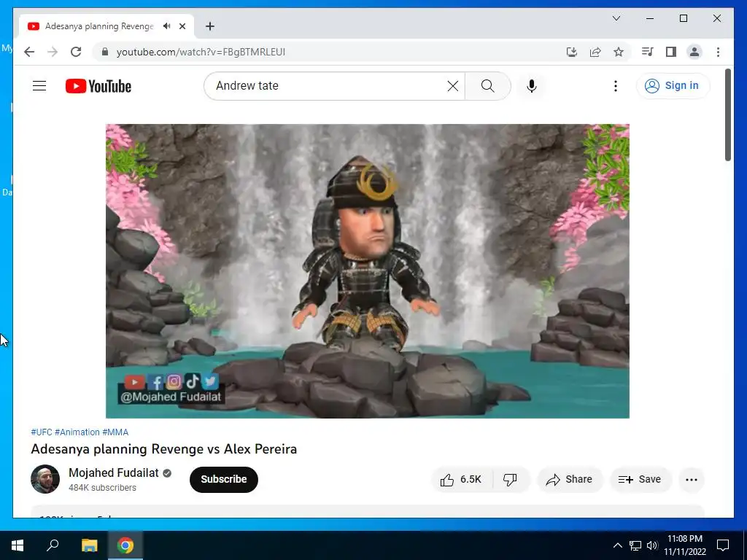This screenshot has height=560, width=747.
Task: Open YouTube settings three-dot menu
Action: (616, 86)
